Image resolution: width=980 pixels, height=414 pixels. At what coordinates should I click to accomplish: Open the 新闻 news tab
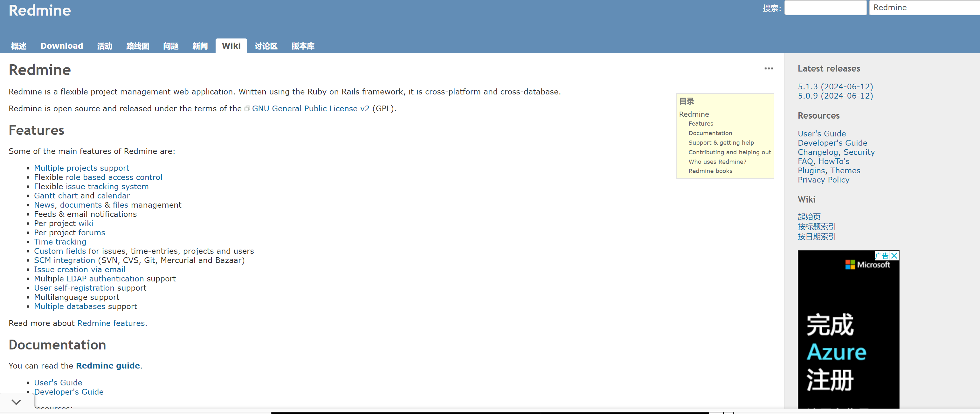[x=200, y=46]
